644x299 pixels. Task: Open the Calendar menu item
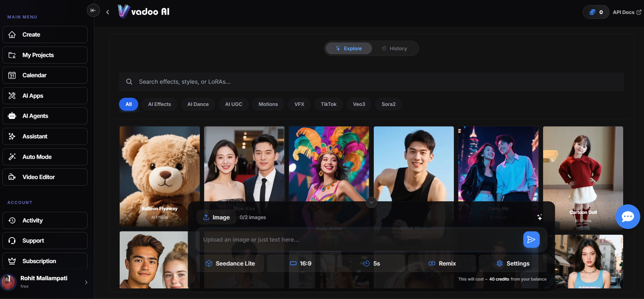pos(45,75)
